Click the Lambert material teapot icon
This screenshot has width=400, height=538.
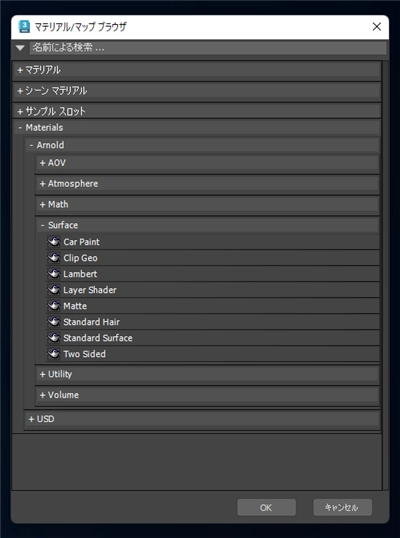tap(54, 274)
